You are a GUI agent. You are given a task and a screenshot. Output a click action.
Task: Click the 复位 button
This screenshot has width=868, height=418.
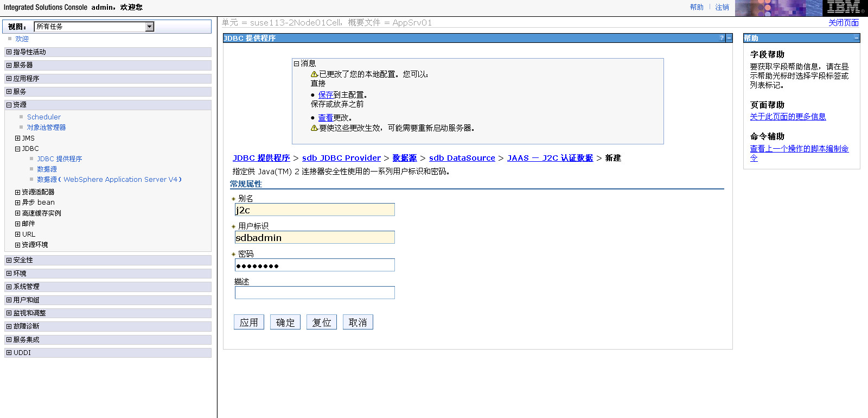coord(322,322)
